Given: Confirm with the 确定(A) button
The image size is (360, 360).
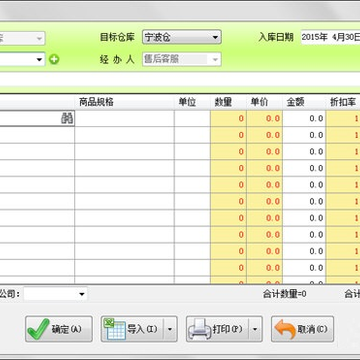Looking at the screenshot, I should coord(59,329).
